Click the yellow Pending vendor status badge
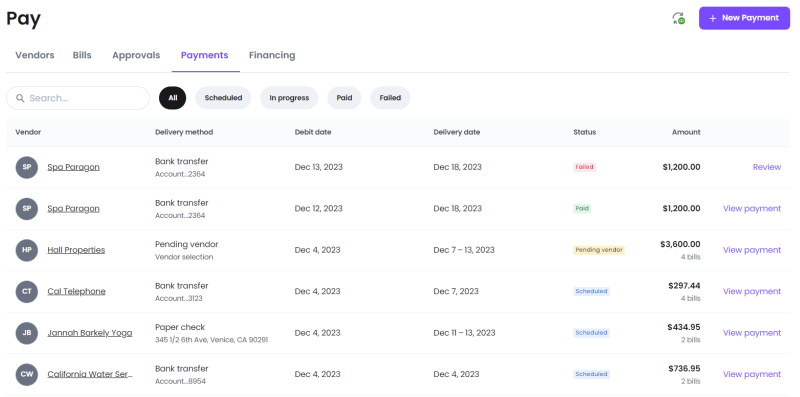This screenshot has height=397, width=800. (x=599, y=250)
